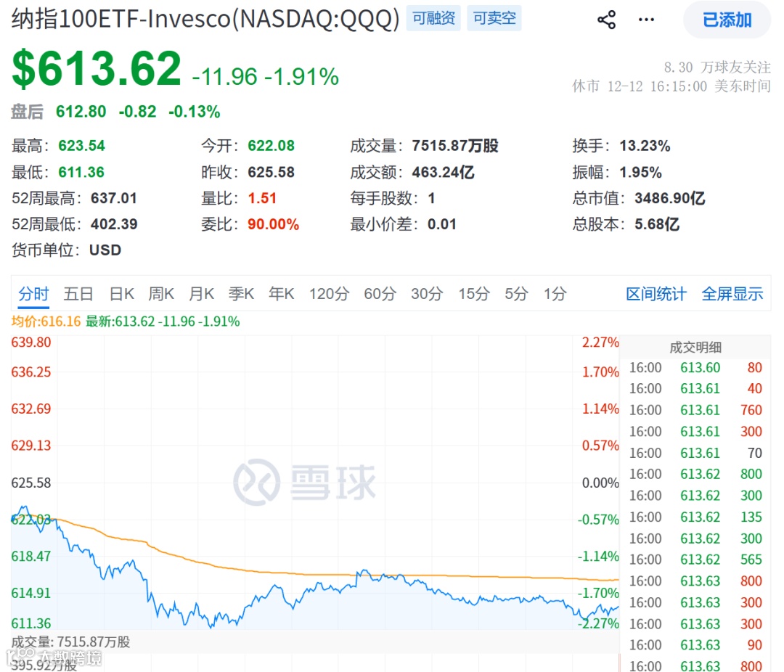Click the share icon
Screen dimensions: 784x672
(x=606, y=20)
